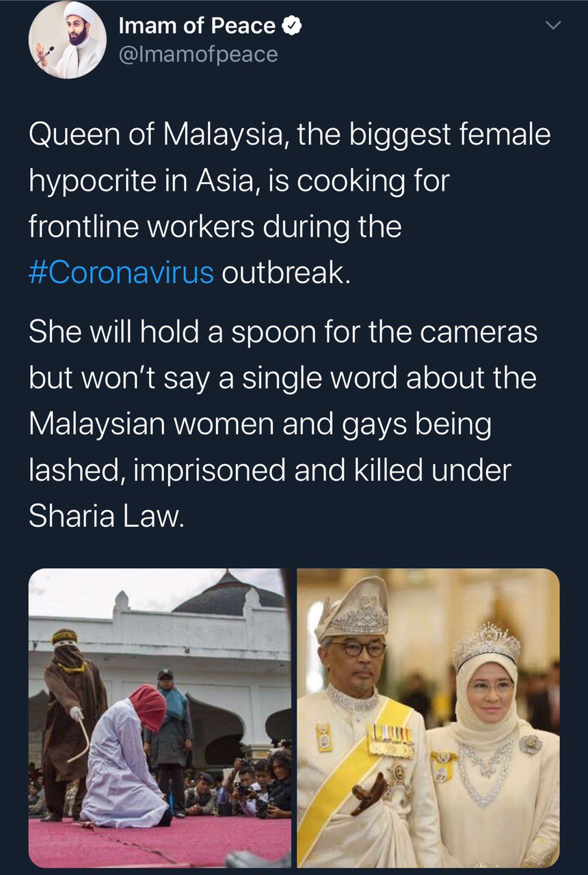Open the Imam of Peace profile picture
Viewport: 588px width, 875px height.
click(68, 40)
